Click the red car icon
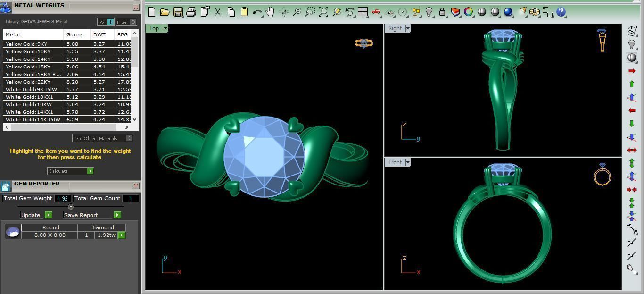 click(x=376, y=12)
